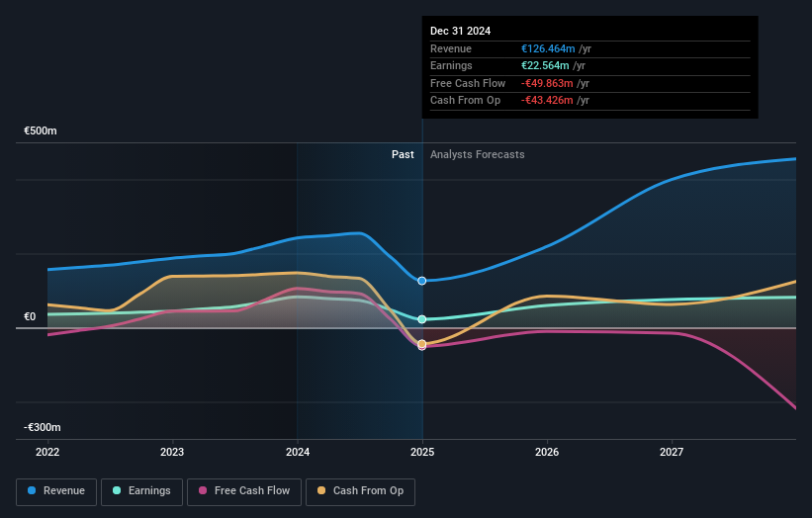Click the 2026 x-axis label

click(547, 452)
